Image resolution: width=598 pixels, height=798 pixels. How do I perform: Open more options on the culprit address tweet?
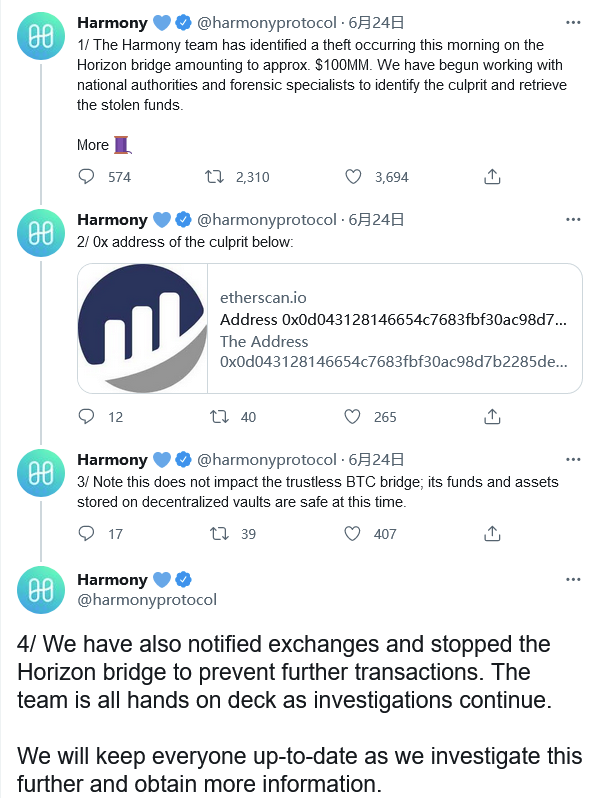click(x=573, y=219)
